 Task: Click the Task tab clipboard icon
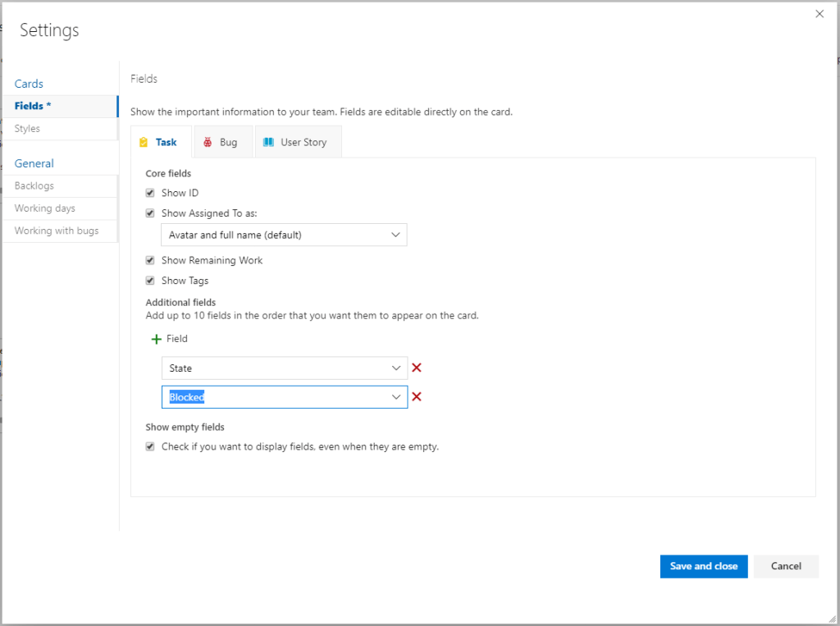144,142
